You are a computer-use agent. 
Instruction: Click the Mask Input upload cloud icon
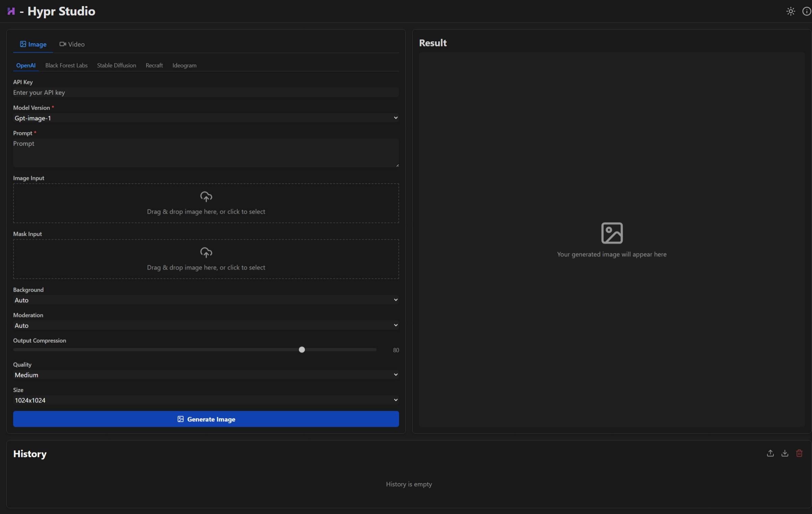click(x=206, y=252)
